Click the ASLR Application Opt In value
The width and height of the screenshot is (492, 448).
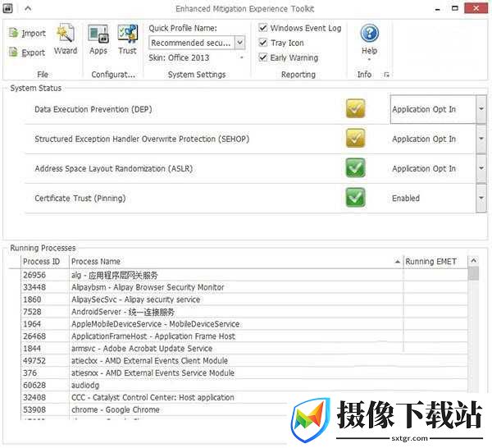[x=424, y=168]
